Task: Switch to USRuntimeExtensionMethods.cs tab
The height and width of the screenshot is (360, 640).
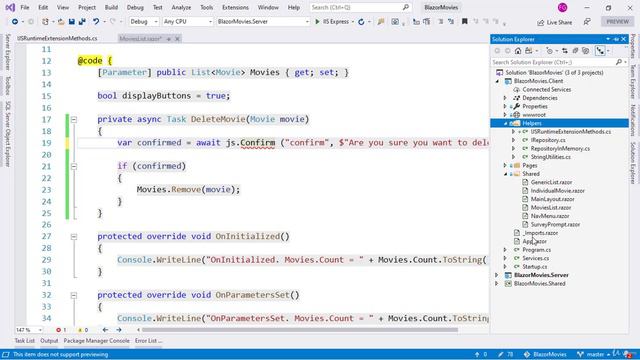Action: [57, 38]
